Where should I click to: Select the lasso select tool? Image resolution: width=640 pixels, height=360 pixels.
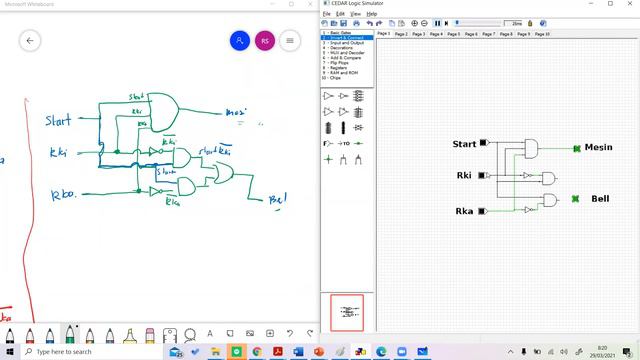coord(190,335)
